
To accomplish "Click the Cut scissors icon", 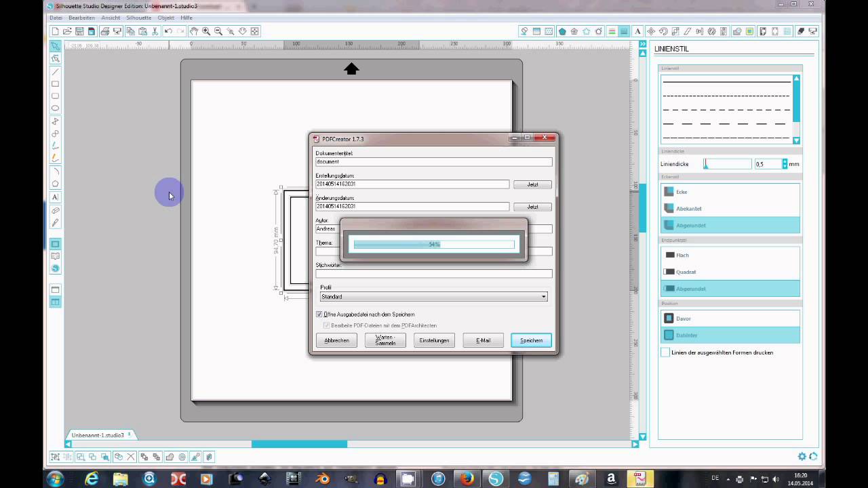I will 155,31.
